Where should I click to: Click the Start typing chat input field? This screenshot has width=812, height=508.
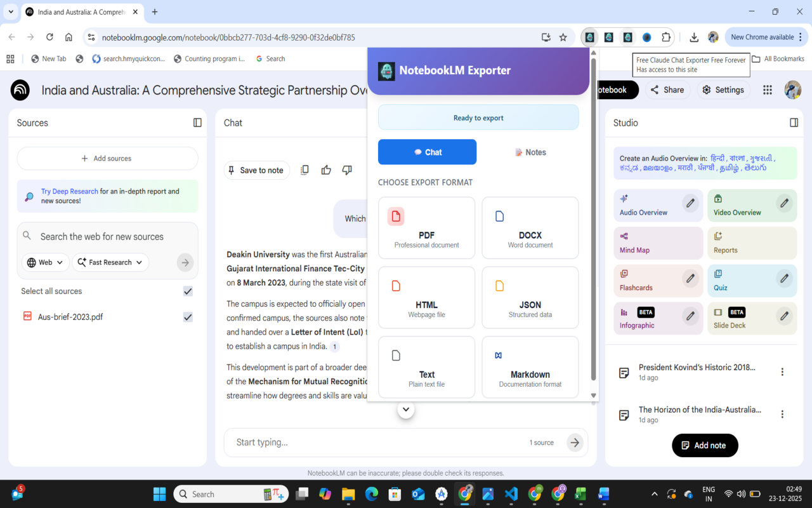point(349,442)
